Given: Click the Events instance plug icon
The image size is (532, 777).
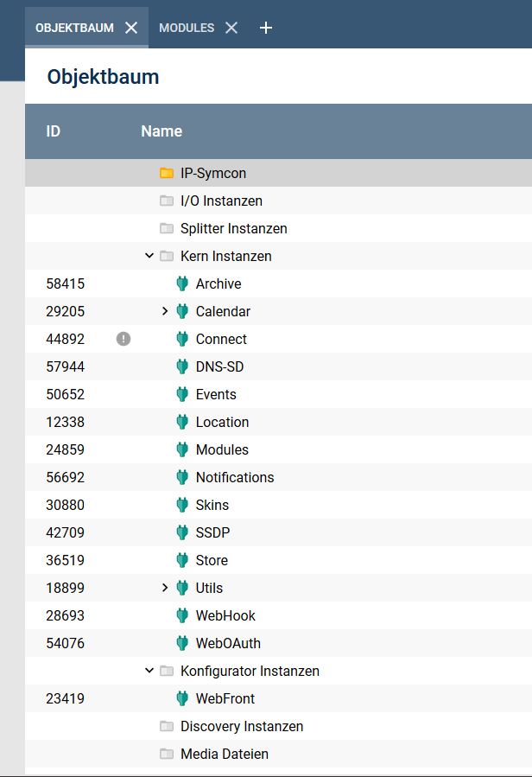Looking at the screenshot, I should [x=182, y=394].
